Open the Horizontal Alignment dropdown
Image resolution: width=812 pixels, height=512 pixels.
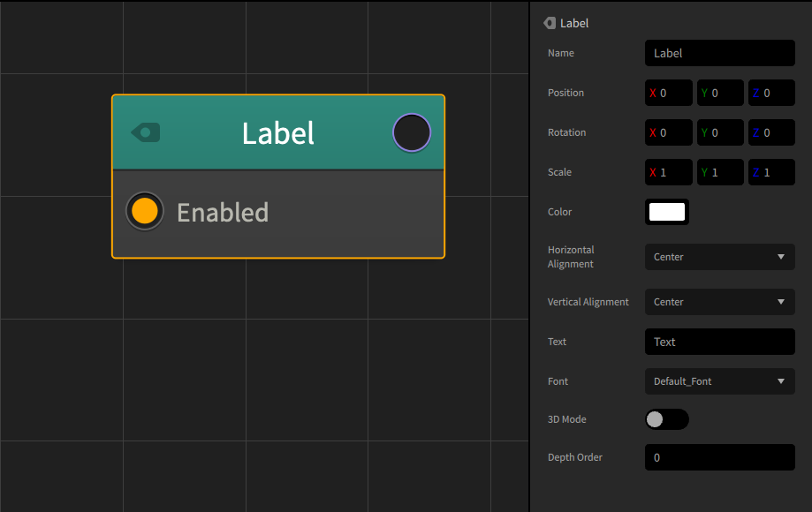click(719, 257)
